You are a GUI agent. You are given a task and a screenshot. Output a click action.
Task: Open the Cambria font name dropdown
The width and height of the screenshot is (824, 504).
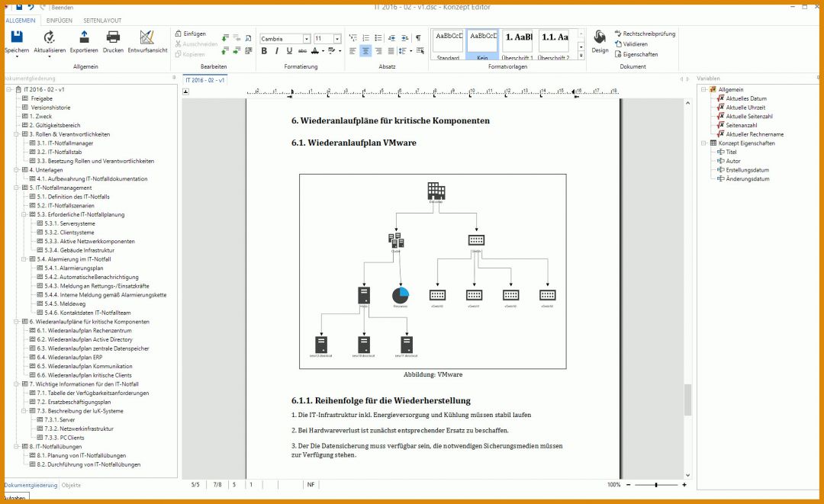pyautogui.click(x=307, y=39)
